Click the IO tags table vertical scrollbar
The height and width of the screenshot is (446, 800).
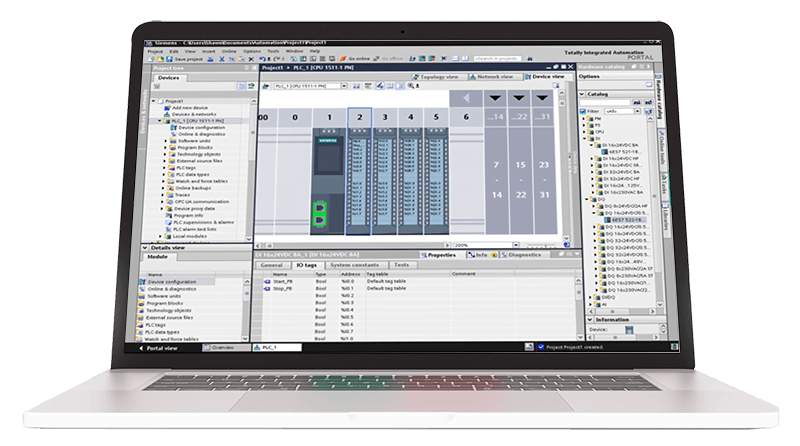coord(579,309)
